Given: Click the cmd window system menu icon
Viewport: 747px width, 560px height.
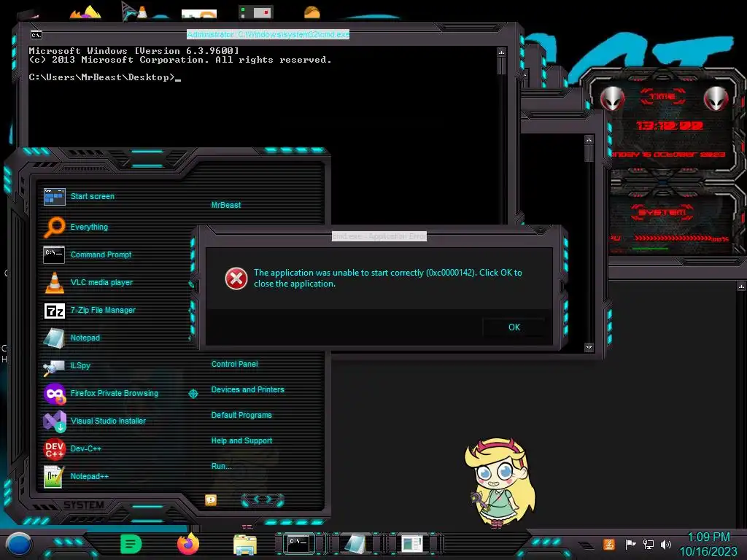Looking at the screenshot, I should (x=36, y=35).
